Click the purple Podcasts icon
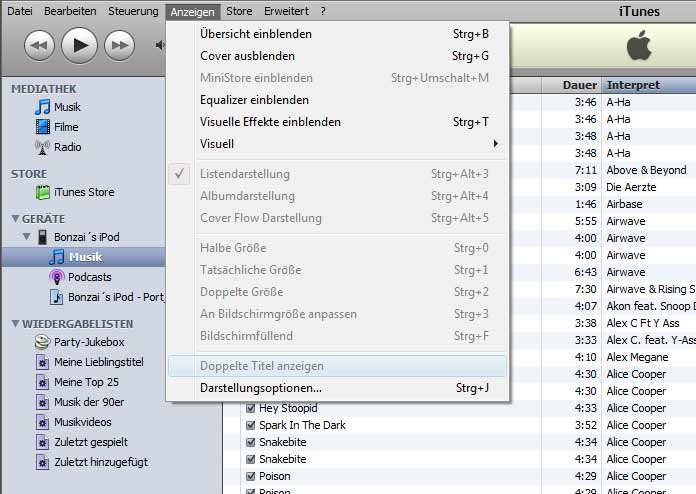 (57, 277)
